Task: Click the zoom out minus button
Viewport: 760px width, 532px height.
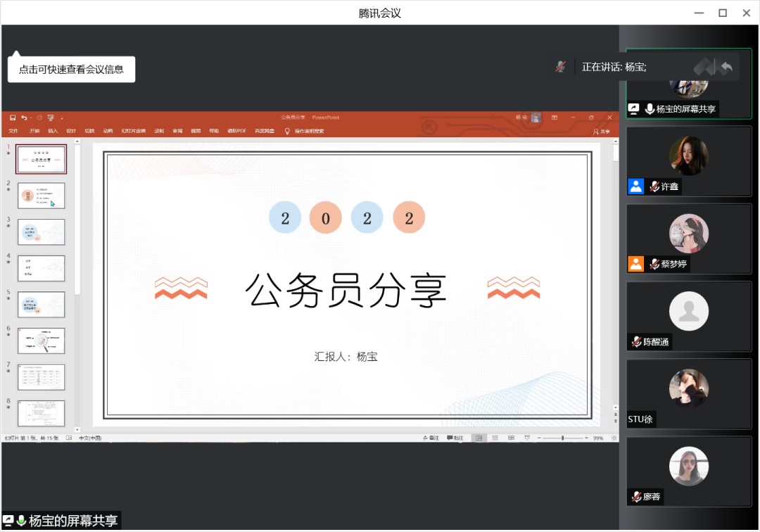Action: coord(539,438)
